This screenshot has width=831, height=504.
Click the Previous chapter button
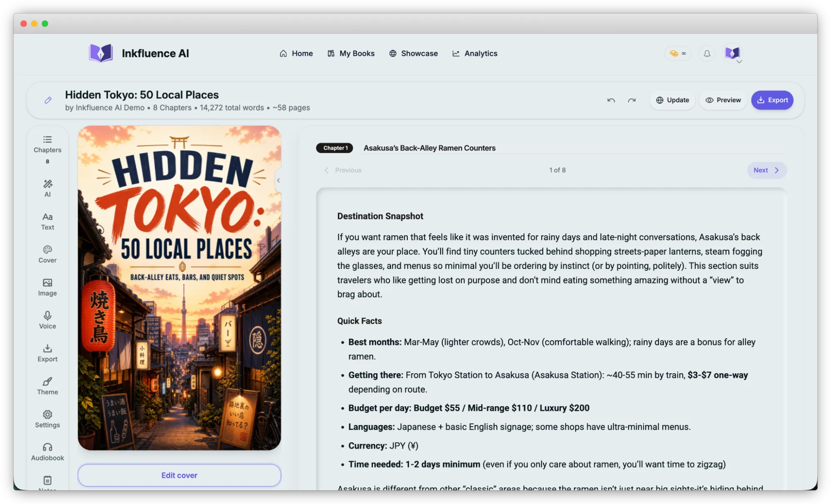(343, 170)
